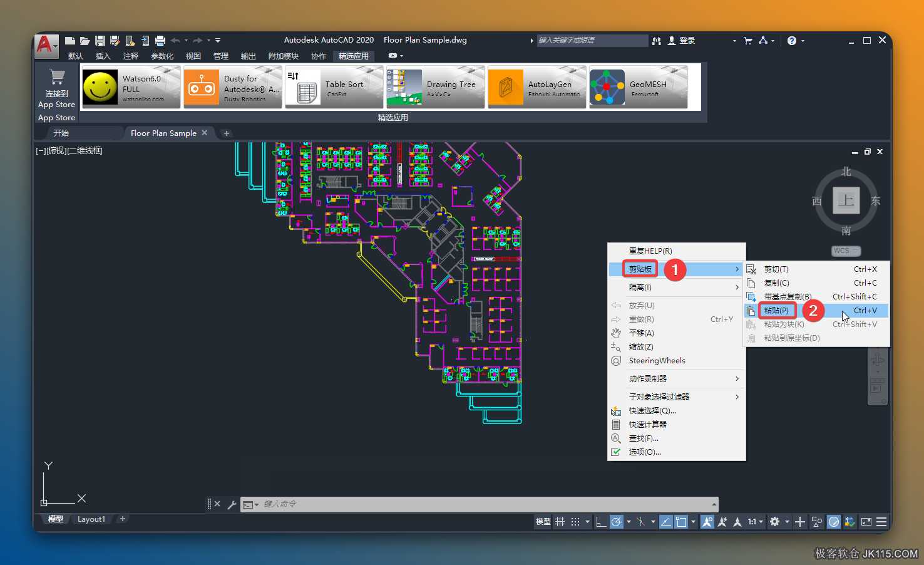Launch the Watson6.0 FULL app tile
The image size is (924, 565).
(x=131, y=87)
